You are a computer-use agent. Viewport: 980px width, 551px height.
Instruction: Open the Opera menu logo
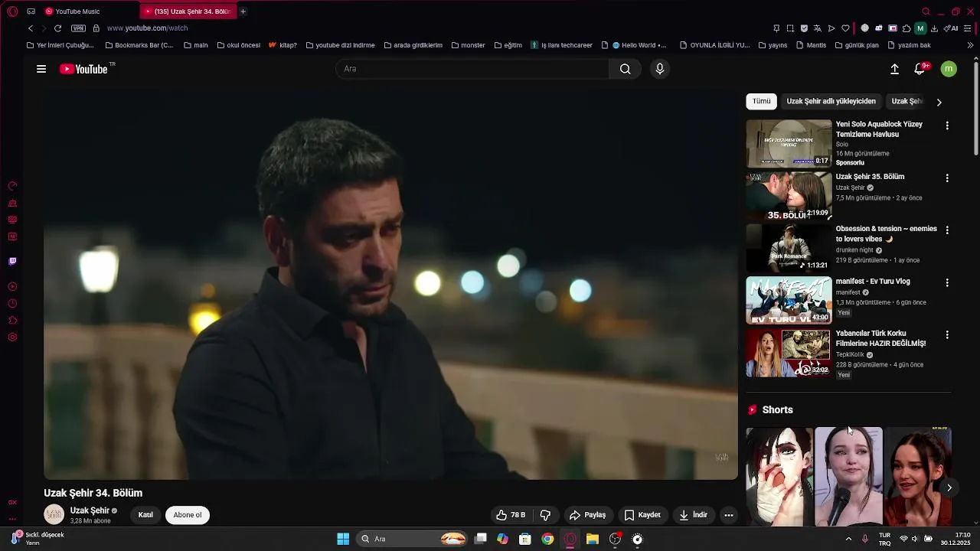12,11
